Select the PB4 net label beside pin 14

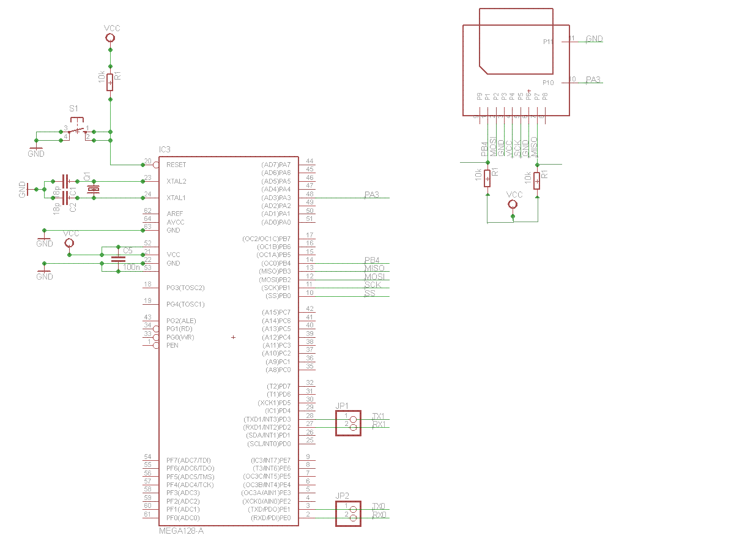click(372, 260)
